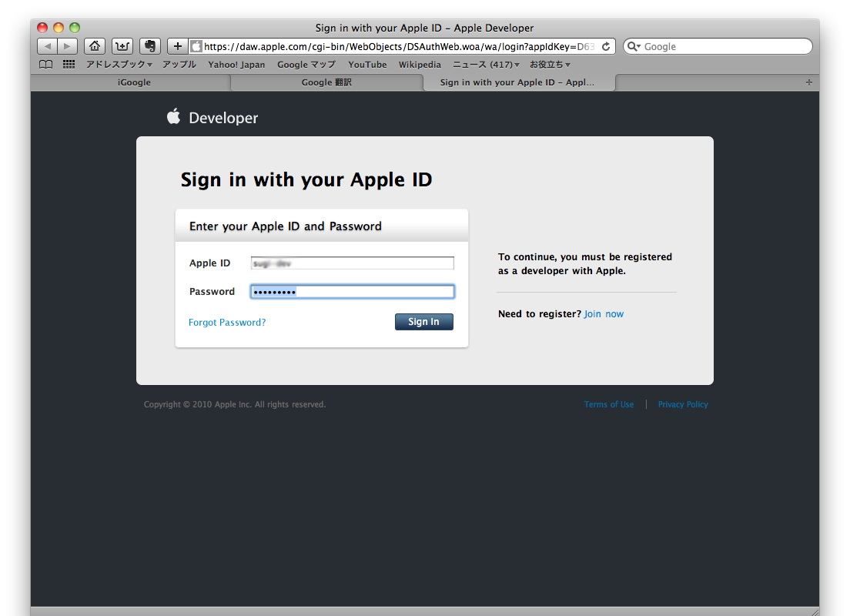Reload the page with the refresh icon

(606, 46)
